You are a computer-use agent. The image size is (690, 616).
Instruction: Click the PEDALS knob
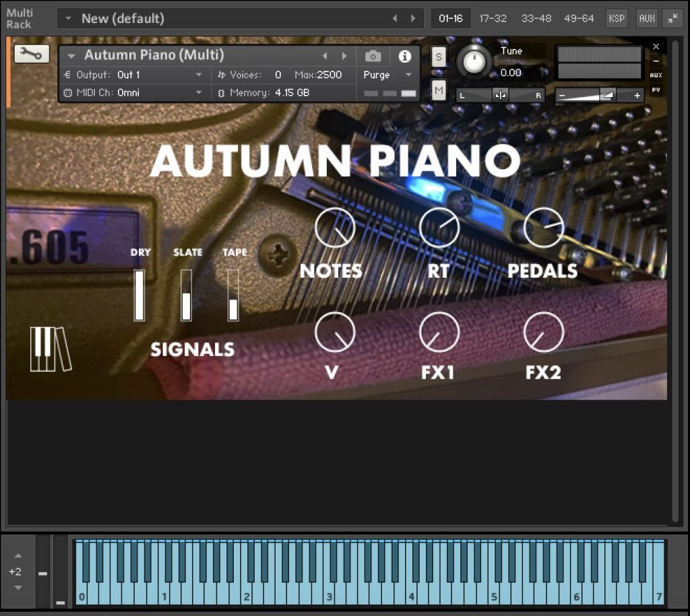click(x=544, y=228)
